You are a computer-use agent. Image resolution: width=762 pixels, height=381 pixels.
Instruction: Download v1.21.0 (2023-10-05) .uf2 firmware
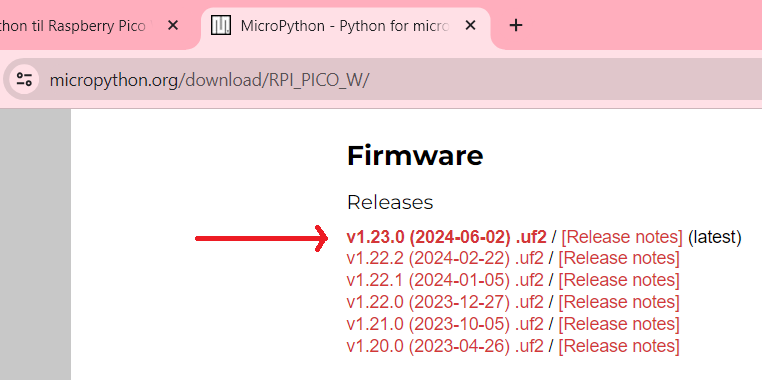coord(445,324)
